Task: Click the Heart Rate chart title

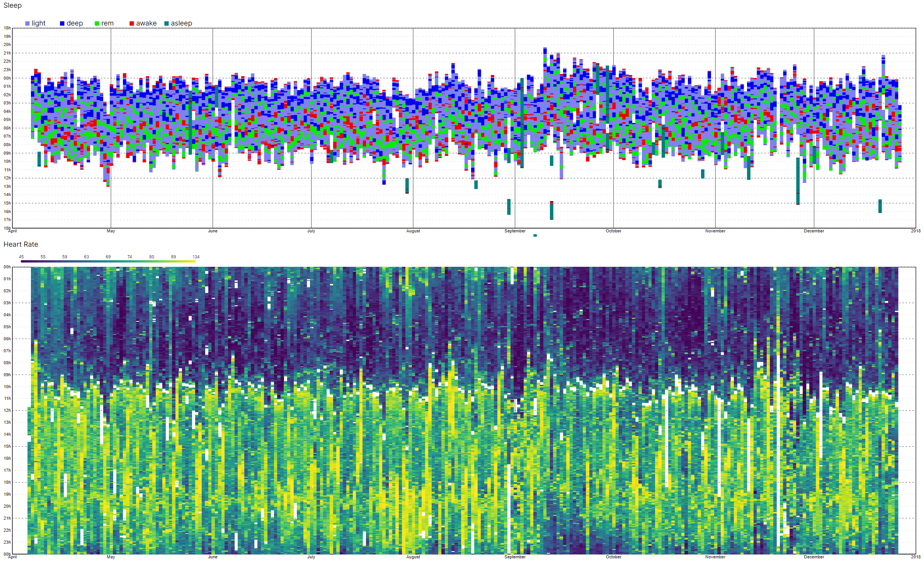Action: [21, 244]
